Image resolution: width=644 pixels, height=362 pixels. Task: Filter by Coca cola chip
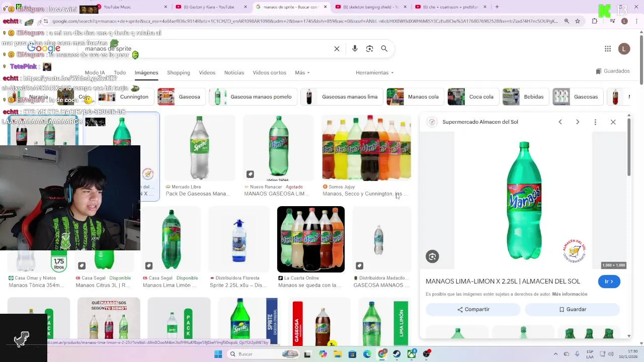(473, 97)
